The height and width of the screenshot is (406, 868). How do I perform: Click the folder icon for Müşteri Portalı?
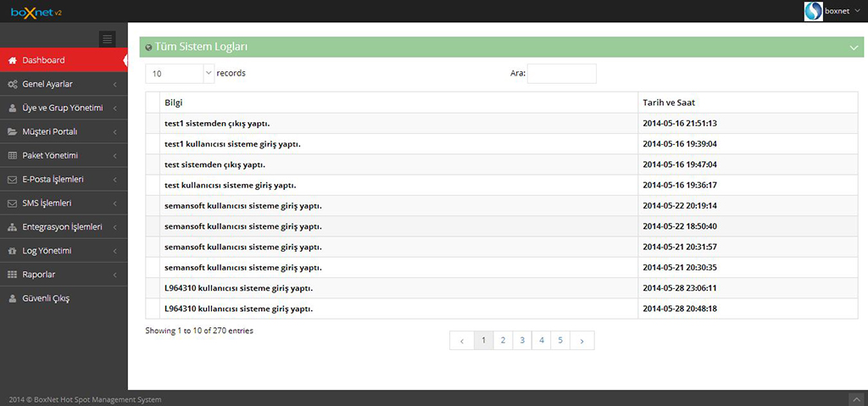point(12,132)
